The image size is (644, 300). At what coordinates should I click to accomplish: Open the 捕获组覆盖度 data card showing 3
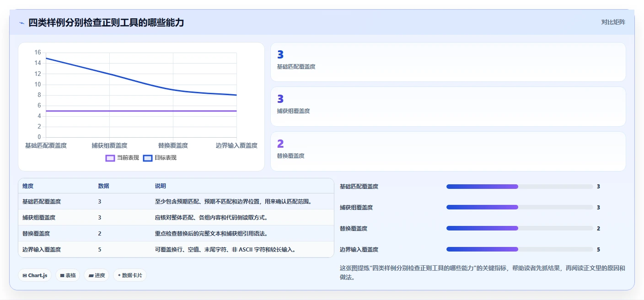(x=448, y=107)
